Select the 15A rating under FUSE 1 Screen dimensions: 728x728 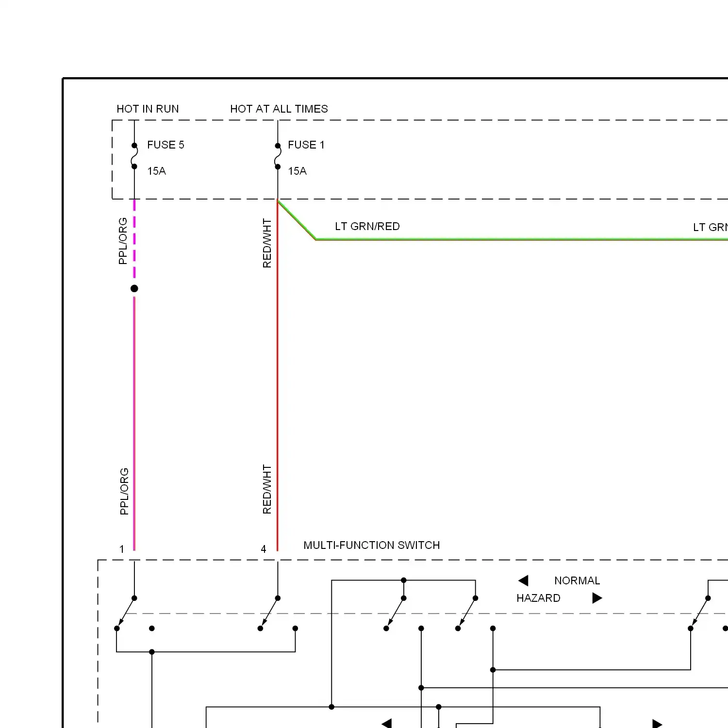pos(297,171)
